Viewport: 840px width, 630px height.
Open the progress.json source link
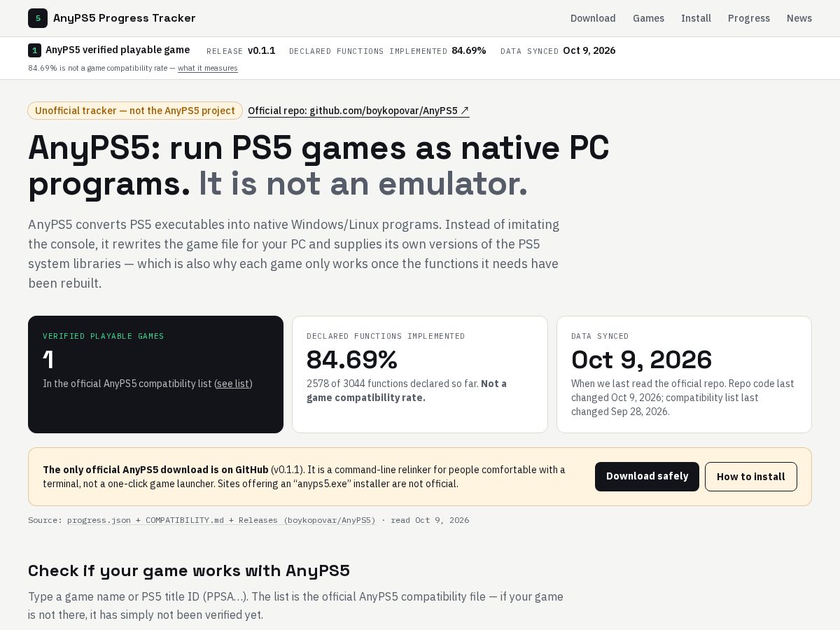[x=221, y=520]
